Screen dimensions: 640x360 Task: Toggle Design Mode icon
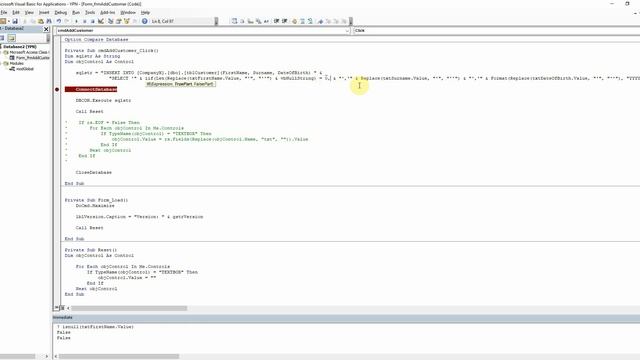(101, 21)
